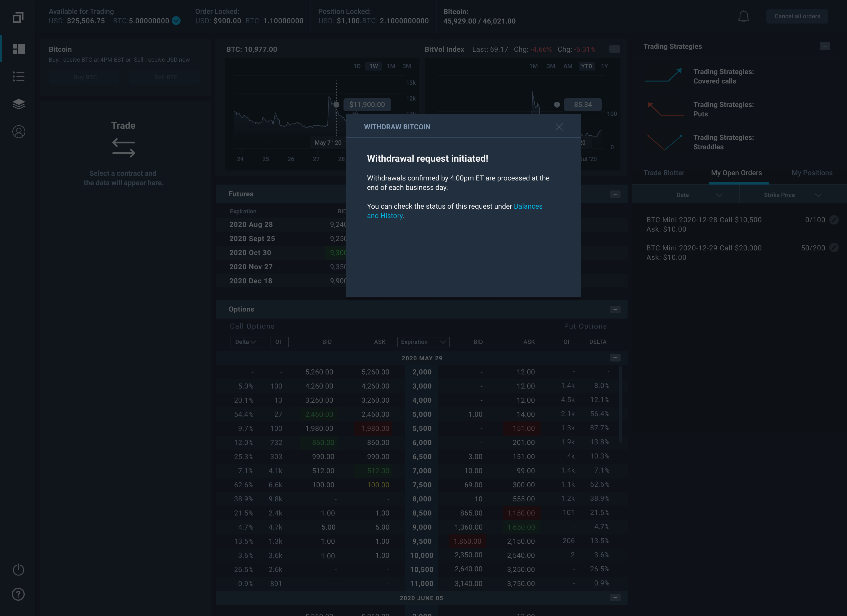
Task: Open the user account icon in sidebar
Action: point(18,132)
